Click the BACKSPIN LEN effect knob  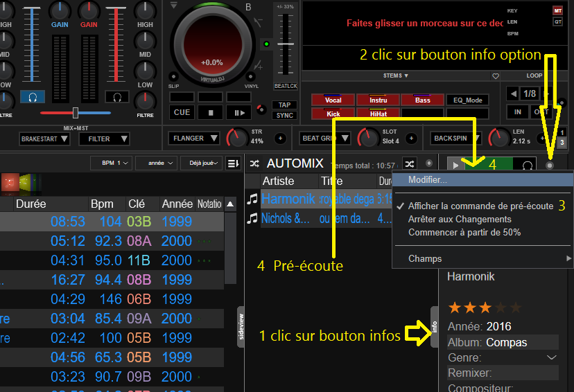click(x=499, y=139)
